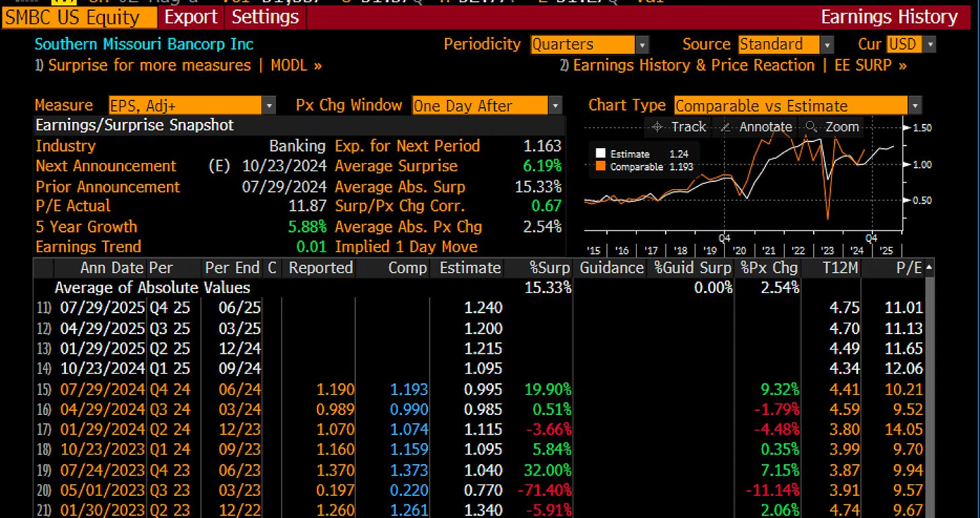Select row 14) dated 10/23/2024
This screenshot has width=980, height=518.
[479, 368]
